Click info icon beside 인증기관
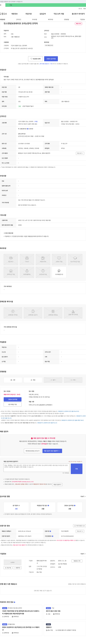The height and width of the screenshot is (644, 86). point(50,531)
